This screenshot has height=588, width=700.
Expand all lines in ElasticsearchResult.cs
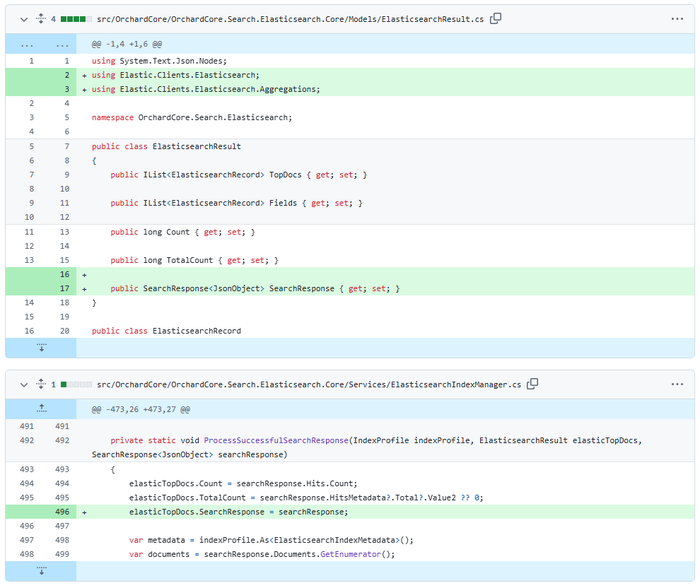(x=40, y=19)
